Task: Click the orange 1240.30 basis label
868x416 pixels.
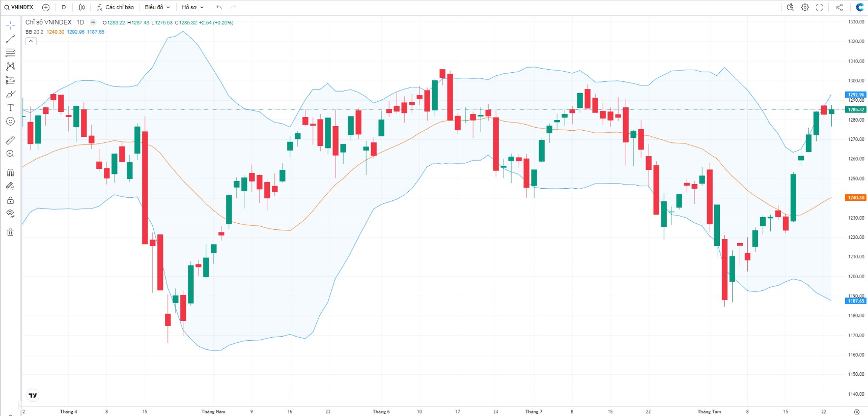Action: 856,198
